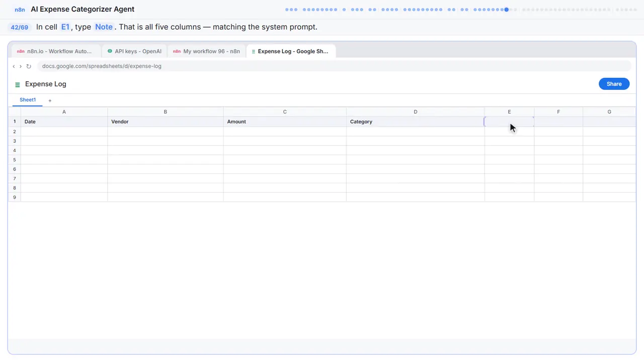Select row 1 by its row number
The width and height of the screenshot is (644, 362).
coord(15,122)
